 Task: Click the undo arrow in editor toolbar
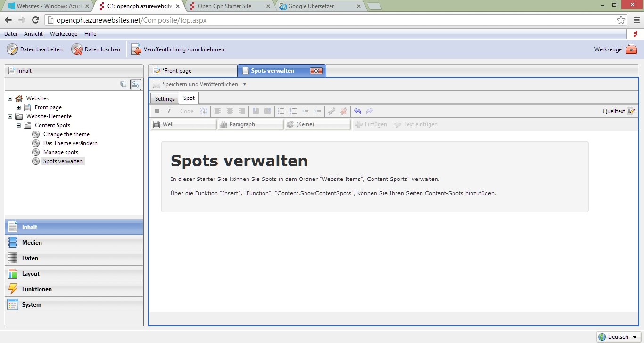coord(357,111)
